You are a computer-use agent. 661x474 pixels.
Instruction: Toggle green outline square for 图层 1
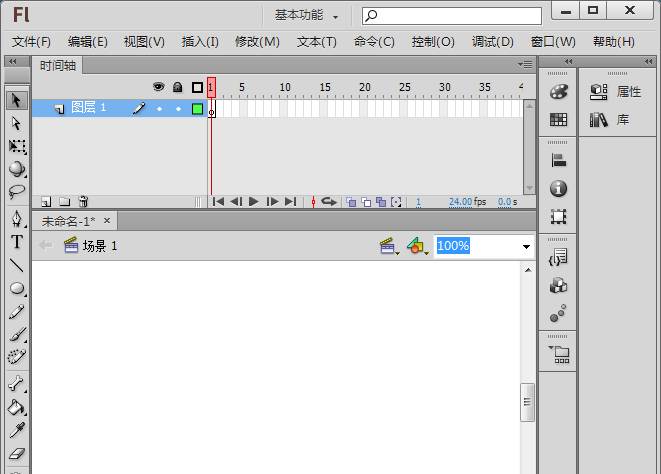tap(197, 109)
